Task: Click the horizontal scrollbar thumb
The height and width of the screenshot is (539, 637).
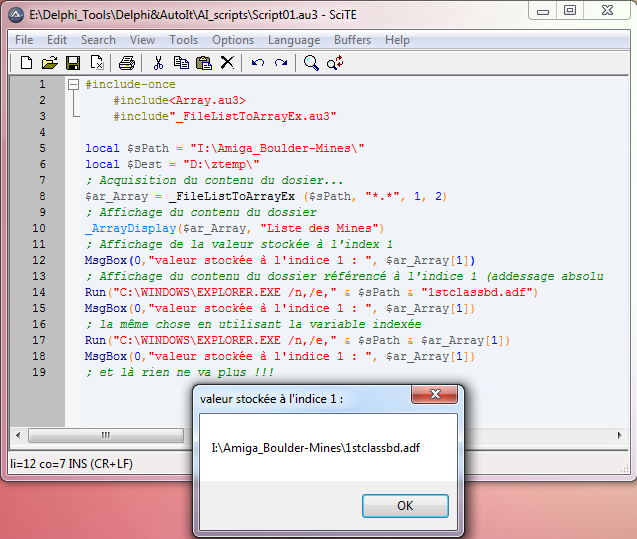Action: click(x=106, y=435)
